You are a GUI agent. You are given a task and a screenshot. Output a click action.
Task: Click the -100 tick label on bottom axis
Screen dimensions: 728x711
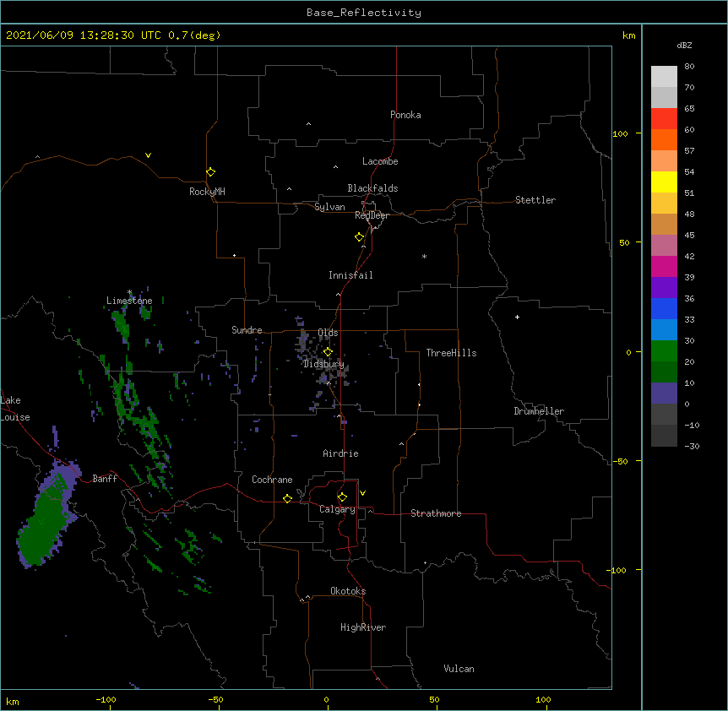pos(106,699)
